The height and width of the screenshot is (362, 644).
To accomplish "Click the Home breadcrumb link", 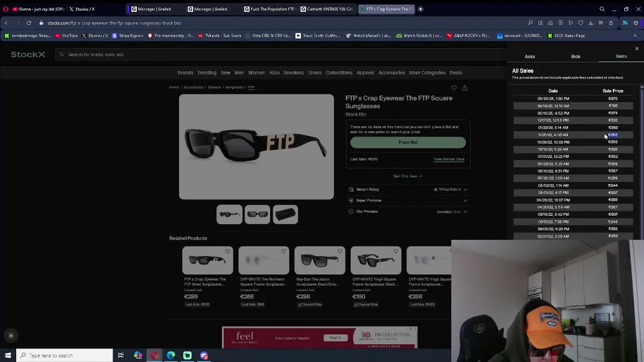I will [174, 87].
